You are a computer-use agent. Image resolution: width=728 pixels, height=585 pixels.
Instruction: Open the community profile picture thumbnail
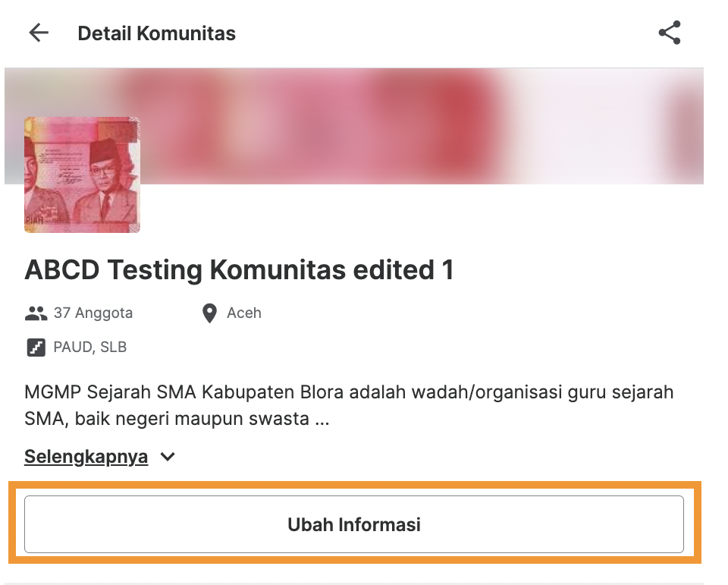(x=82, y=175)
